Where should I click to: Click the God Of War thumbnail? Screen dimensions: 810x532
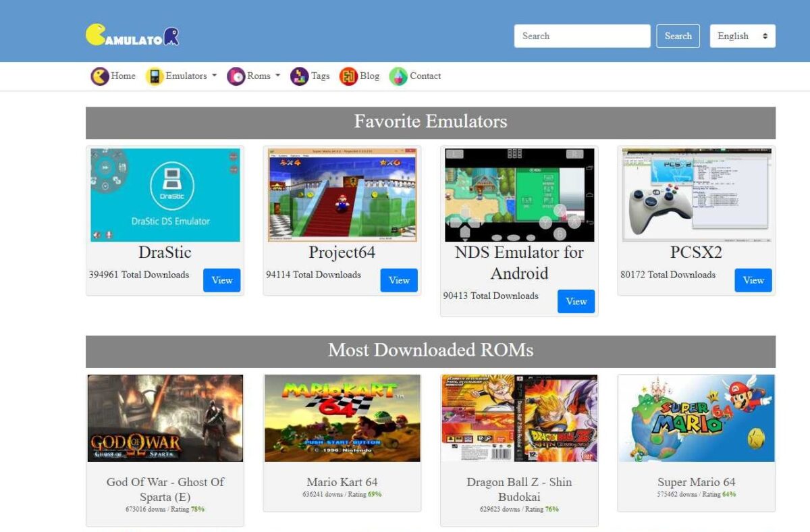165,418
